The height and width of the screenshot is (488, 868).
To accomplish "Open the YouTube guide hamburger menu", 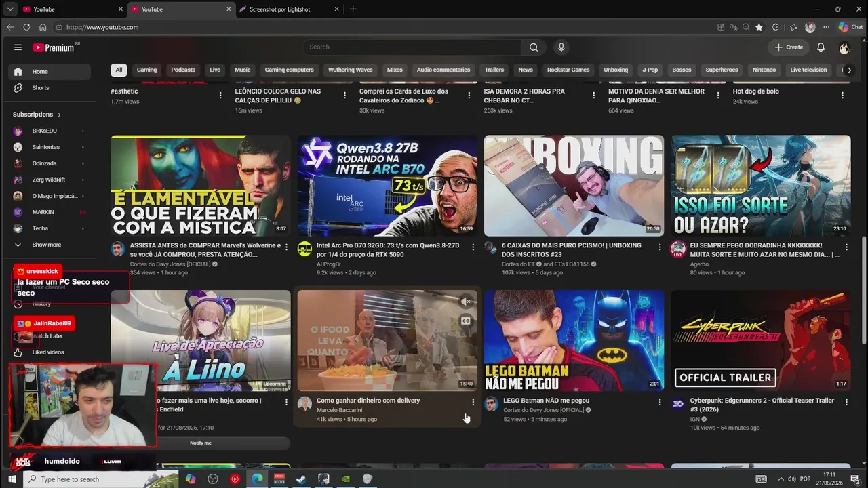I will coord(18,47).
